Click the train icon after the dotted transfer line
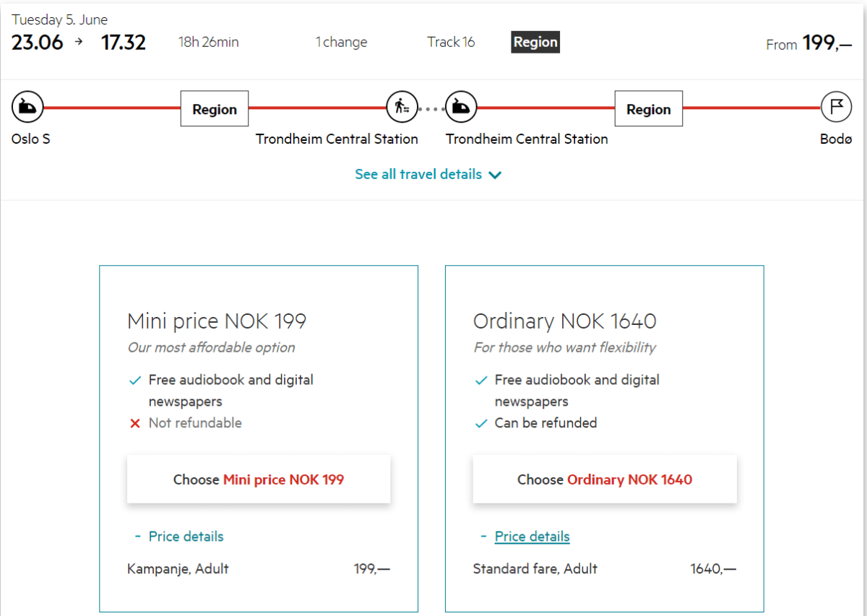 [460, 108]
